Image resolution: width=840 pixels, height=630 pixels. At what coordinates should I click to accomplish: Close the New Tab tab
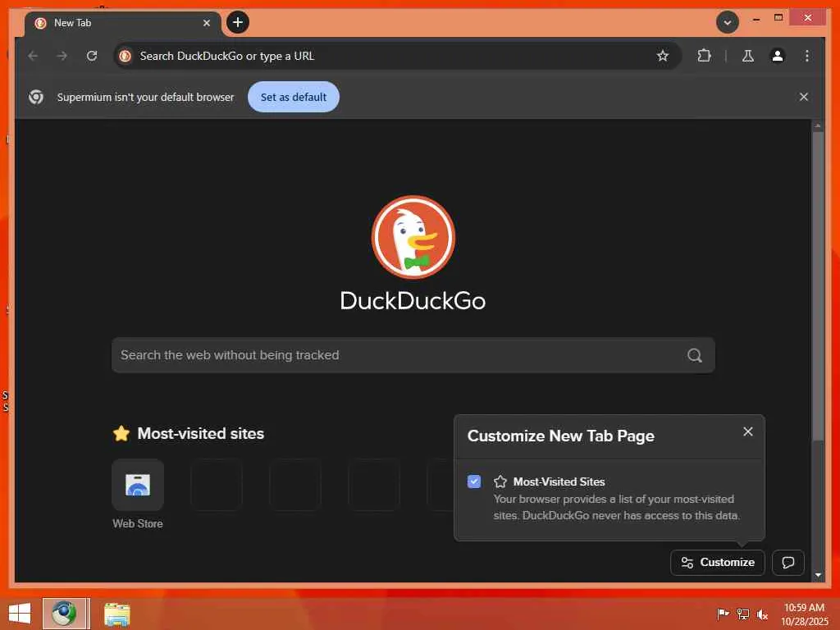(206, 23)
